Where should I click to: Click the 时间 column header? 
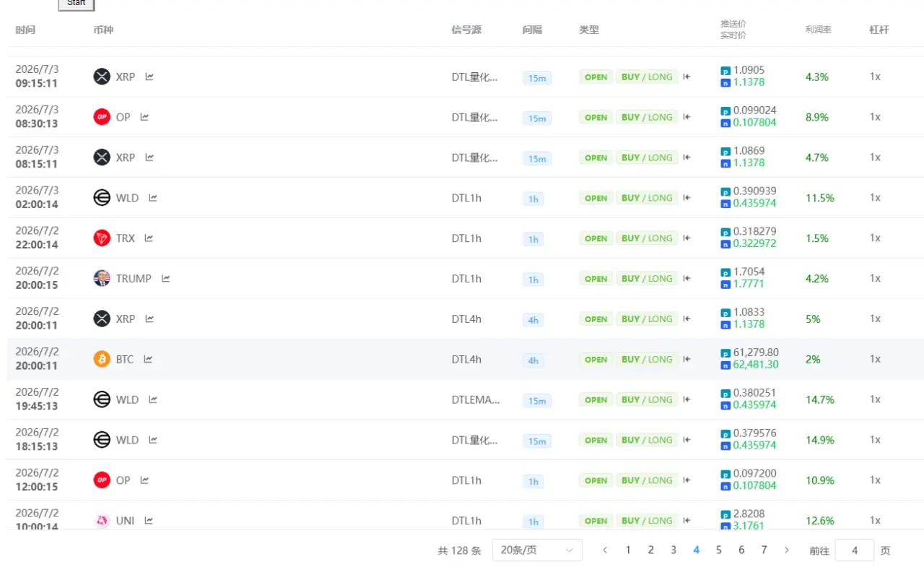[x=25, y=30]
